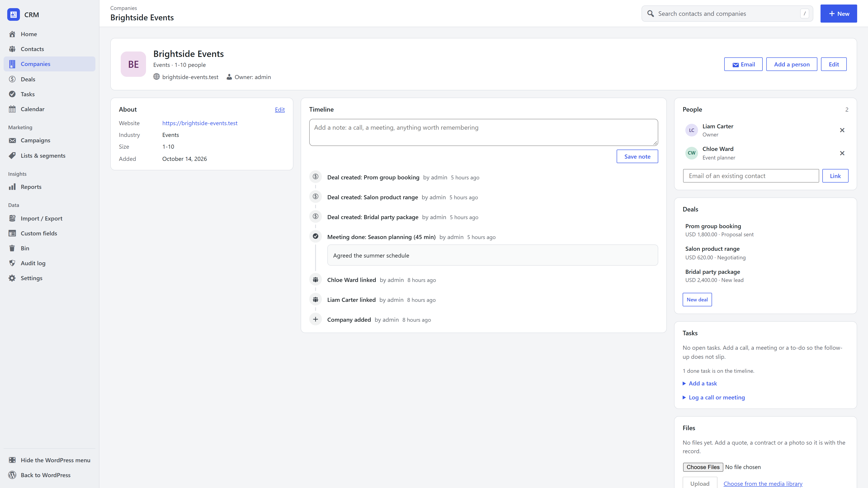
Task: Go back to WordPress
Action: click(x=50, y=475)
